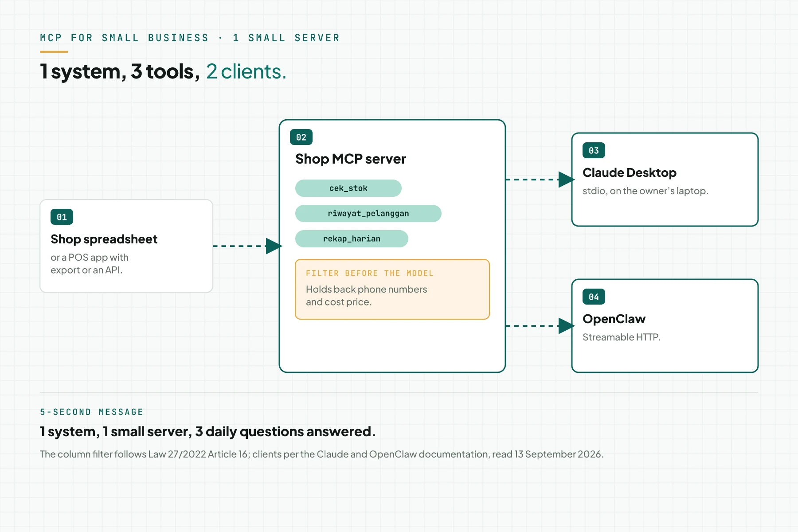Click the 'MCP FOR SMALL BUSINESS' header label
Screen dimensions: 798x532
coord(124,38)
